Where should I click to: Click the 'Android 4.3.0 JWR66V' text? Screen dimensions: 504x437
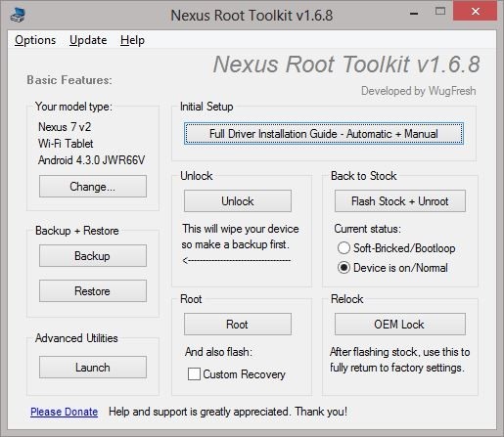91,160
